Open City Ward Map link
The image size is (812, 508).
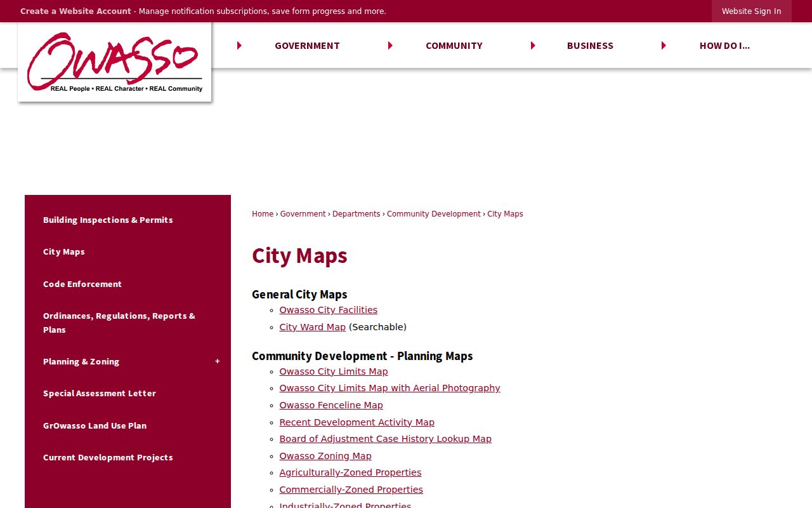pyautogui.click(x=312, y=327)
